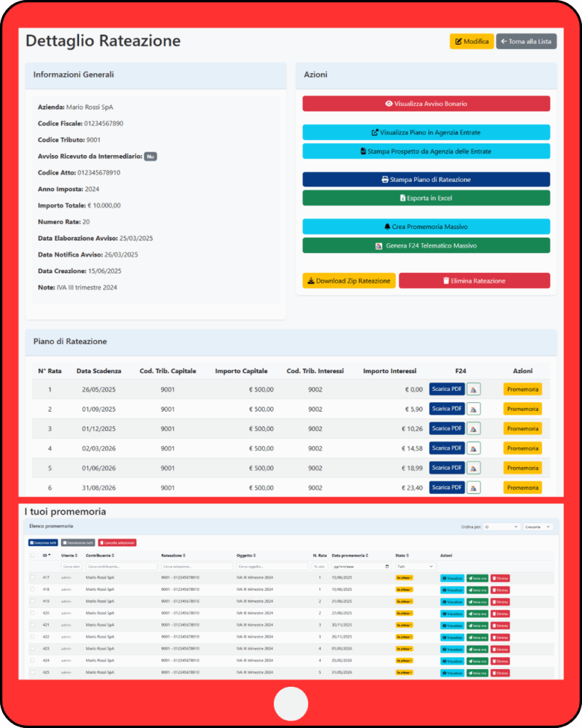Click the F24 telematico icon for rata 1
This screenshot has height=728, width=582.
coord(474,389)
